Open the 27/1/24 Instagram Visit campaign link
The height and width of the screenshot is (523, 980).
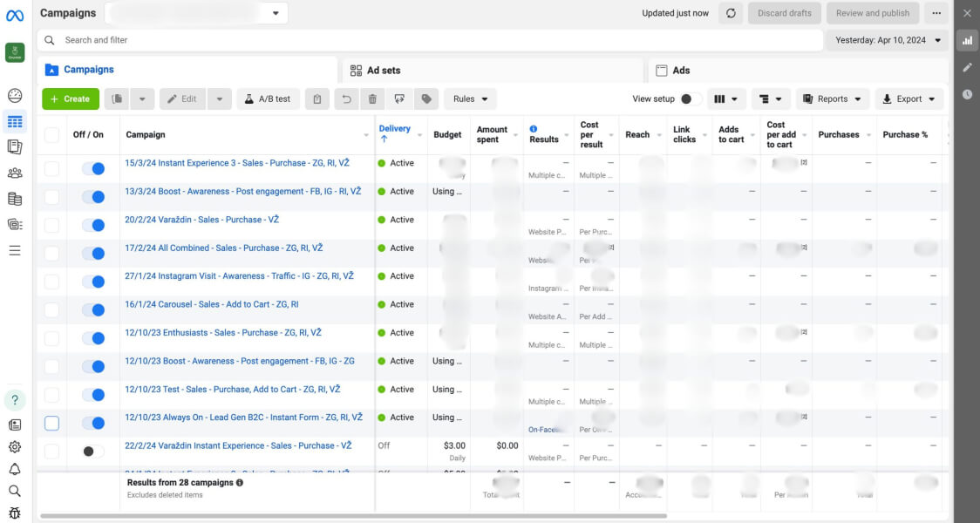tap(240, 275)
